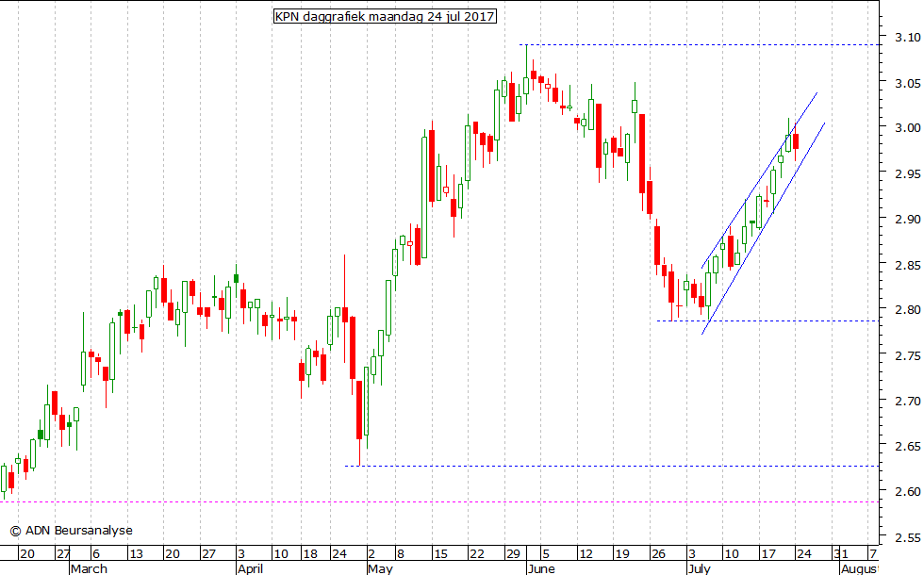Click the 2.70 price axis label
The width and height of the screenshot is (924, 575).
click(907, 402)
